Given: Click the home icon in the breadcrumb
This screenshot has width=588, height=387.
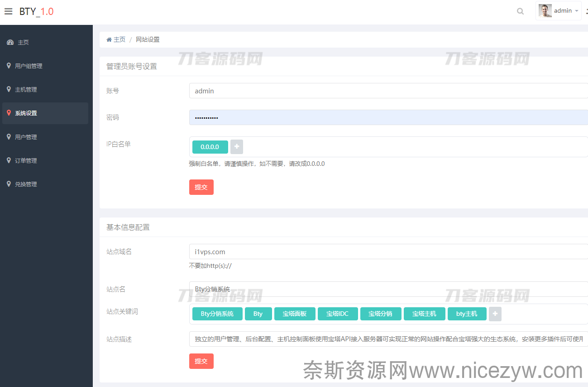Looking at the screenshot, I should [x=109, y=39].
